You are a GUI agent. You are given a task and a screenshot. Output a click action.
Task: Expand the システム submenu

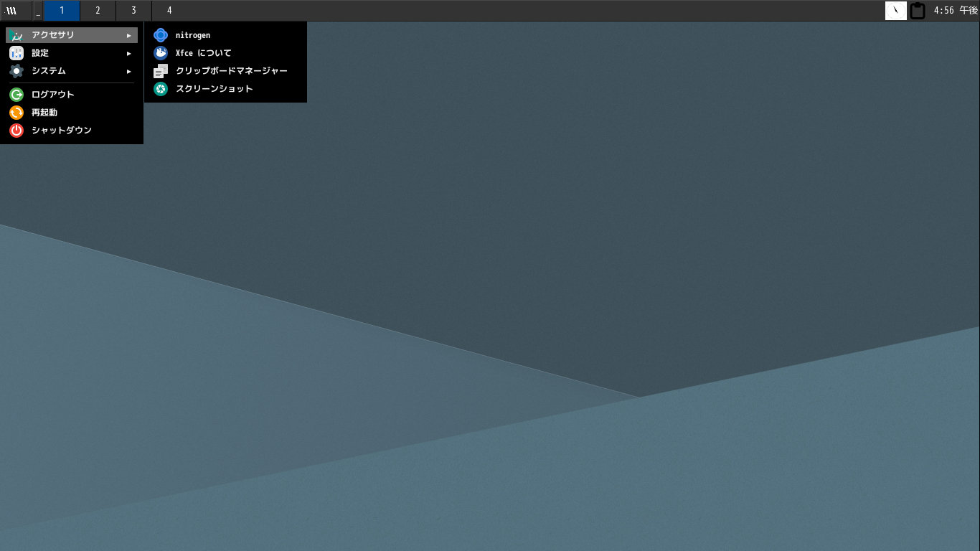click(72, 71)
